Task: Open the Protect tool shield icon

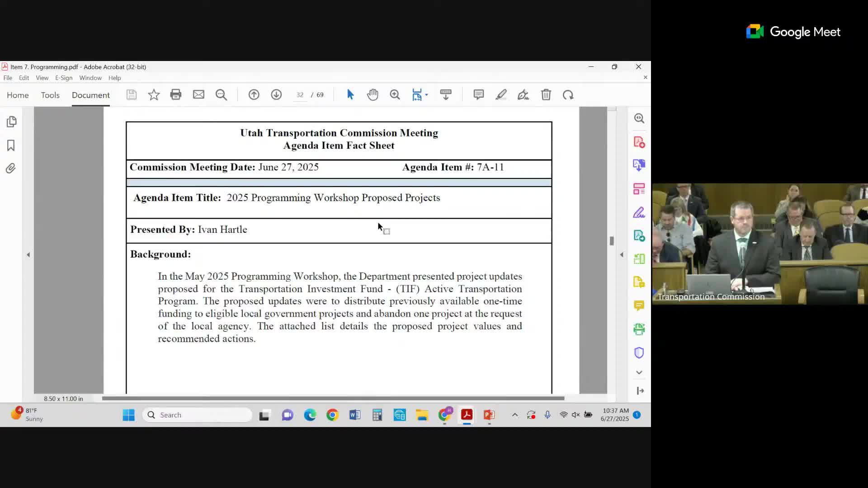Action: pyautogui.click(x=640, y=353)
